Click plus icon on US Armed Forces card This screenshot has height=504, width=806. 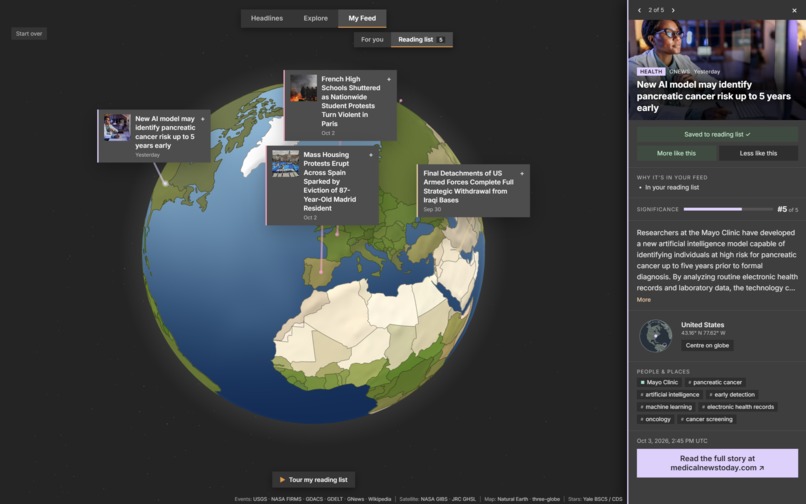coord(522,174)
